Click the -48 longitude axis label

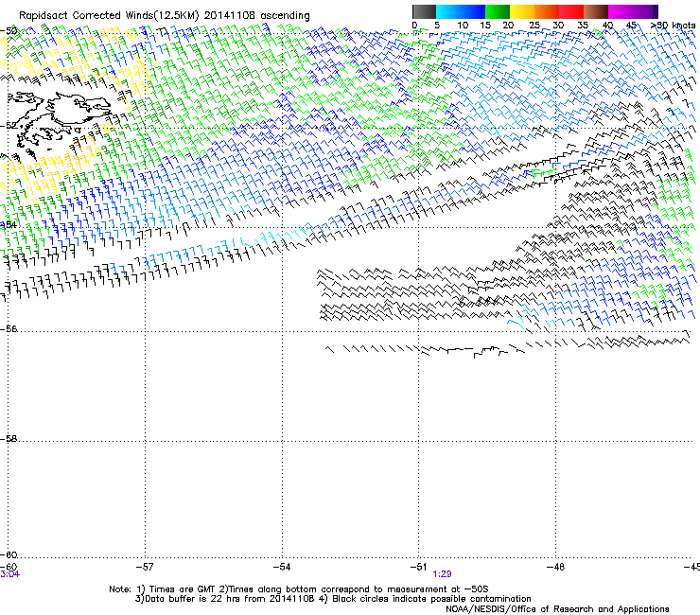click(556, 567)
